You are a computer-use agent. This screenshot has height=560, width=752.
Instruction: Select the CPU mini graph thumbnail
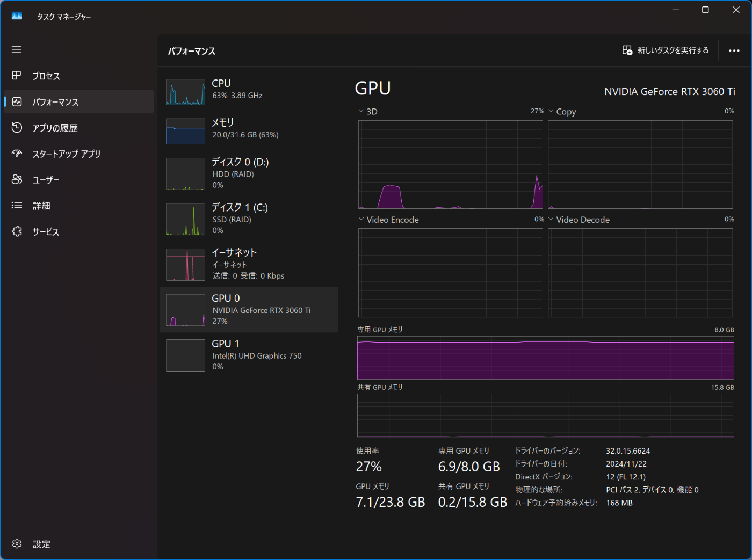(x=185, y=92)
